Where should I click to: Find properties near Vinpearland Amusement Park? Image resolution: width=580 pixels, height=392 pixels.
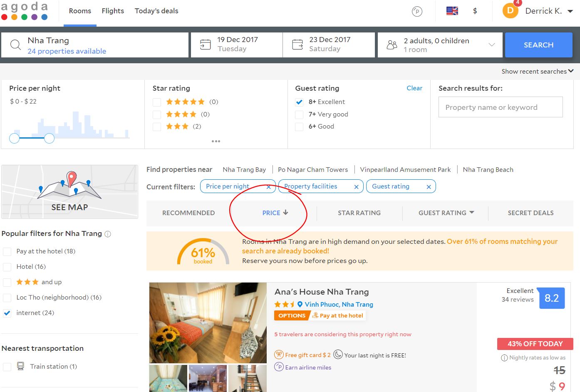point(405,170)
